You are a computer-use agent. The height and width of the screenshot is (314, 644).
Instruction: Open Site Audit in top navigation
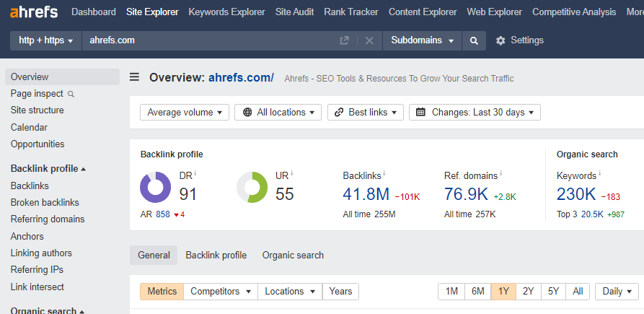(x=294, y=12)
